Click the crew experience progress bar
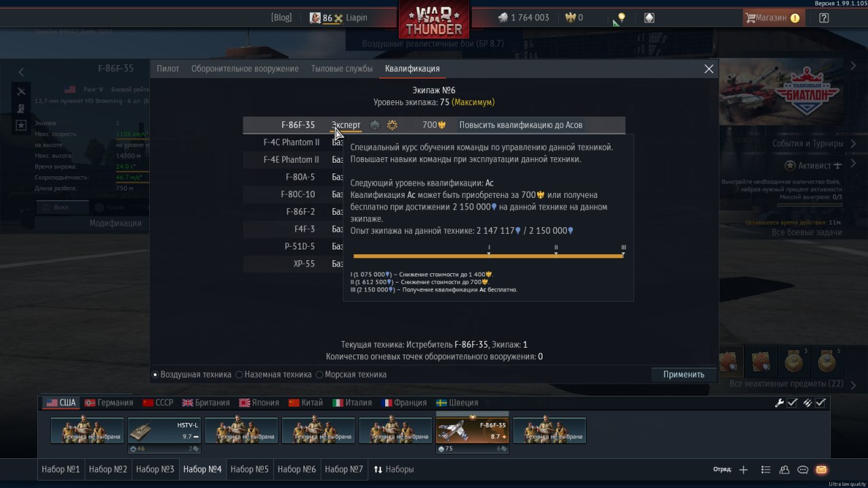868x488 pixels. [x=488, y=256]
